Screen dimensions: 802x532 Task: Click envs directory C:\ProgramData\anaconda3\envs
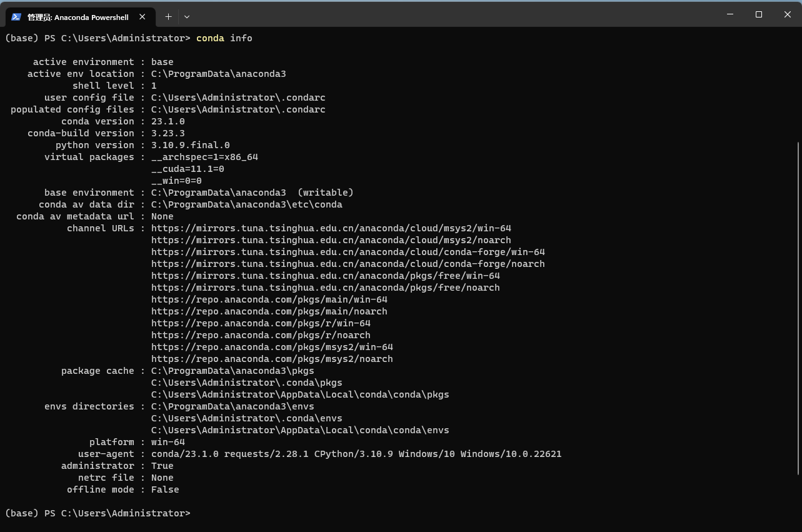click(x=233, y=406)
